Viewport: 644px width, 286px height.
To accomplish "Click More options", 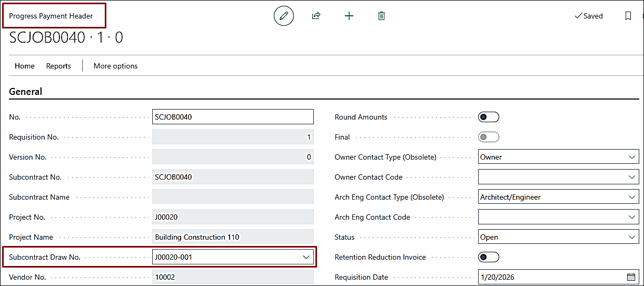I will [115, 66].
